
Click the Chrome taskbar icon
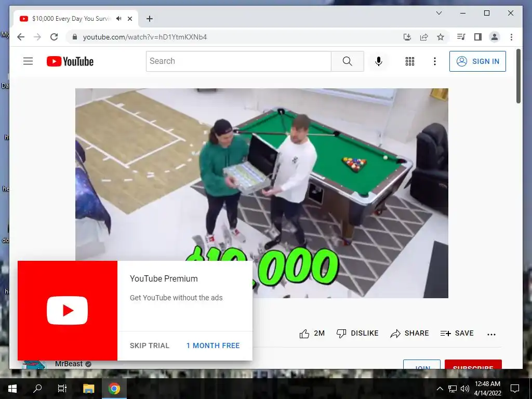pos(114,389)
